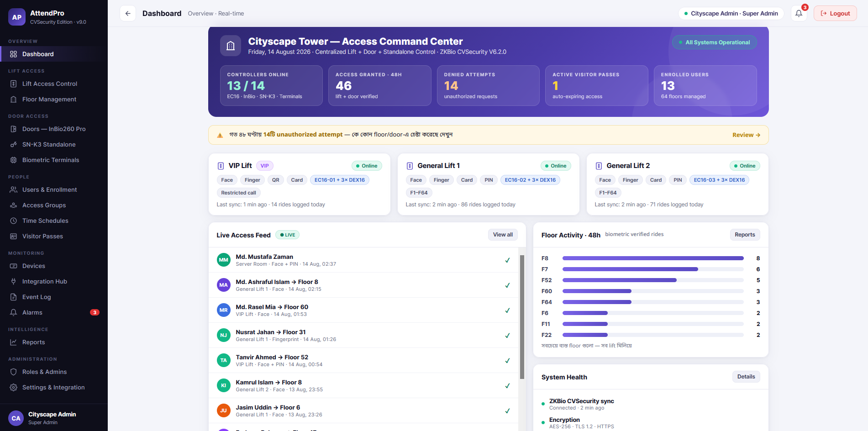
Task: Click the LIVE badge beside Live Access Feed
Action: (x=287, y=235)
